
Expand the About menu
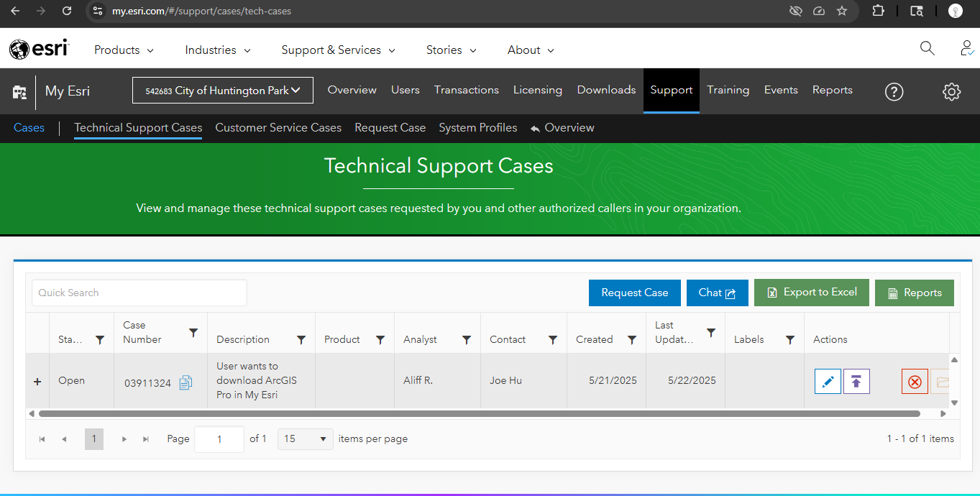point(531,50)
